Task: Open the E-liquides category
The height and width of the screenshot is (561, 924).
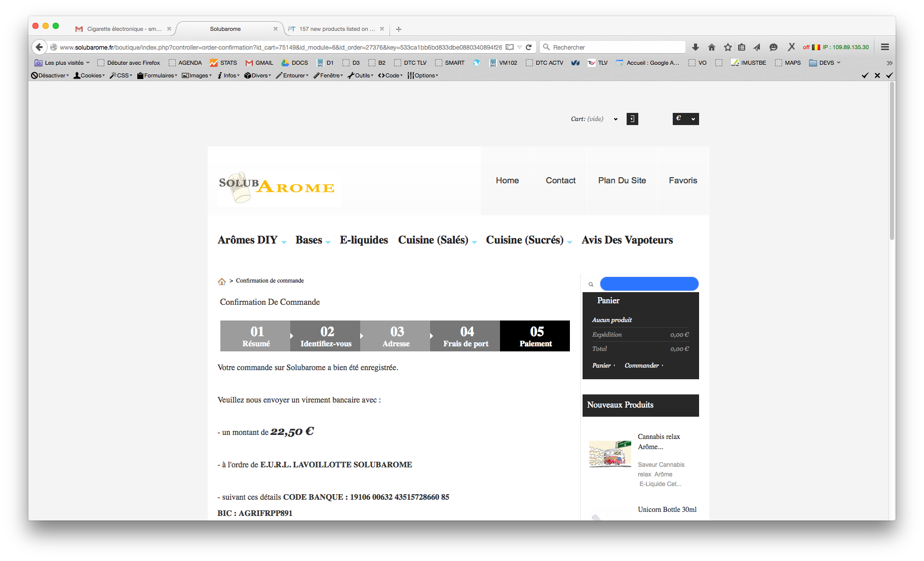Action: point(364,240)
